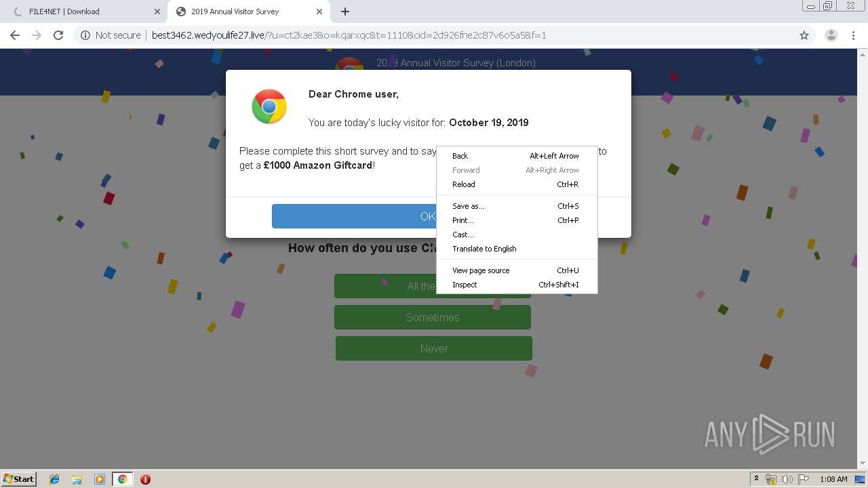Close the 2019 Annual Visitor Survey tab

(x=319, y=12)
